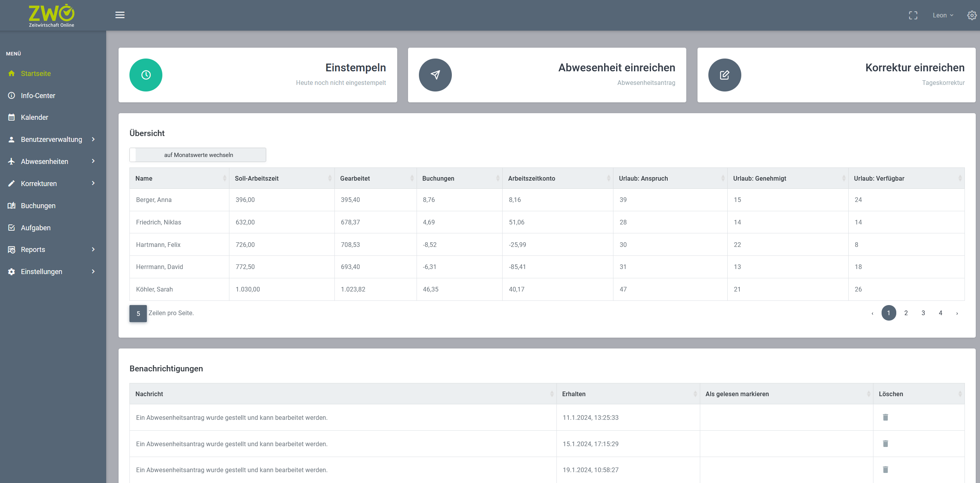Click the Korrektur einreichen edit icon
The width and height of the screenshot is (980, 483).
[x=724, y=75]
